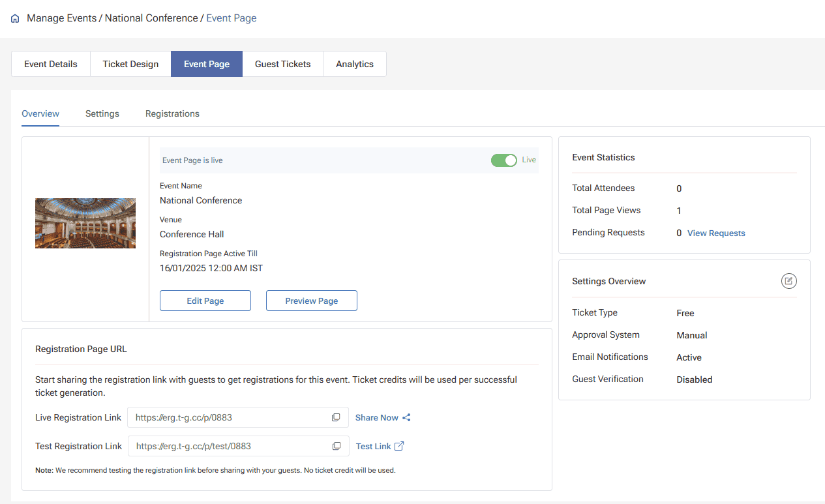Viewport: 825px width, 504px height.
Task: Click the 'Total Attendees' label
Action: [603, 188]
